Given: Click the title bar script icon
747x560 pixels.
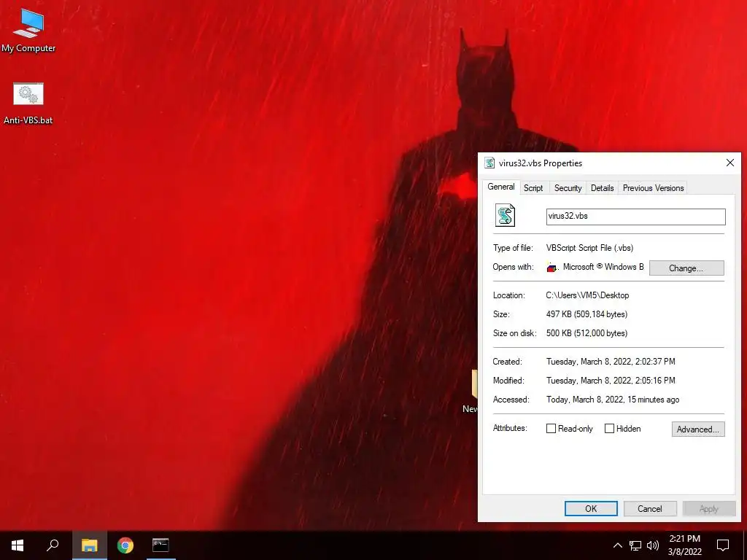Looking at the screenshot, I should [489, 163].
